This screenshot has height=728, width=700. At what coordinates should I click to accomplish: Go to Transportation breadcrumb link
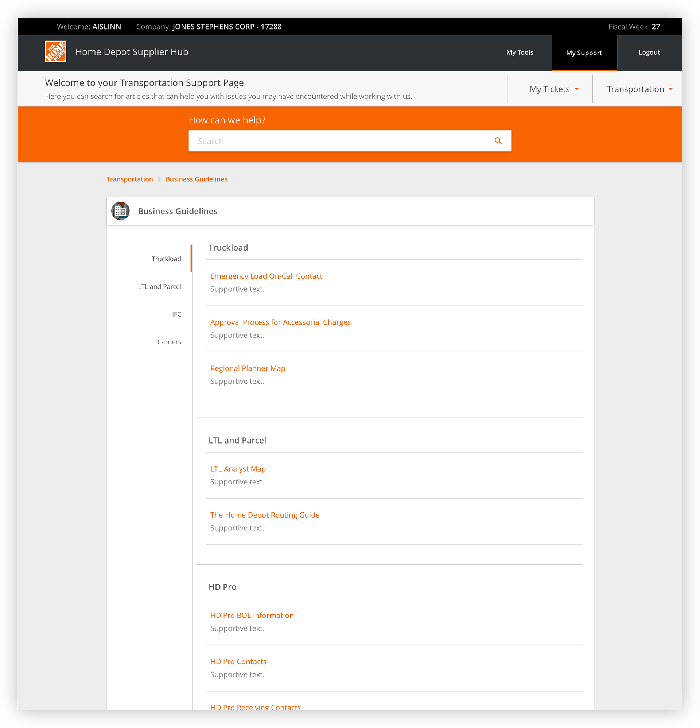pos(129,179)
